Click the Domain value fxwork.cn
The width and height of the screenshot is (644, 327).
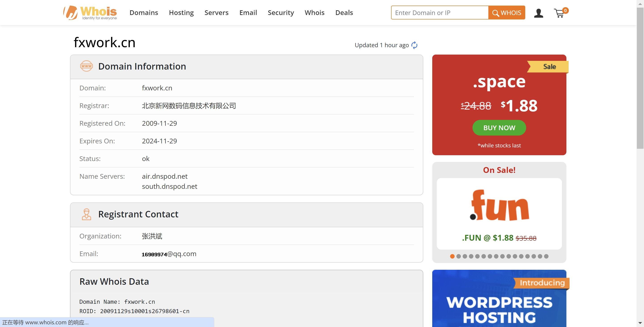tap(157, 88)
